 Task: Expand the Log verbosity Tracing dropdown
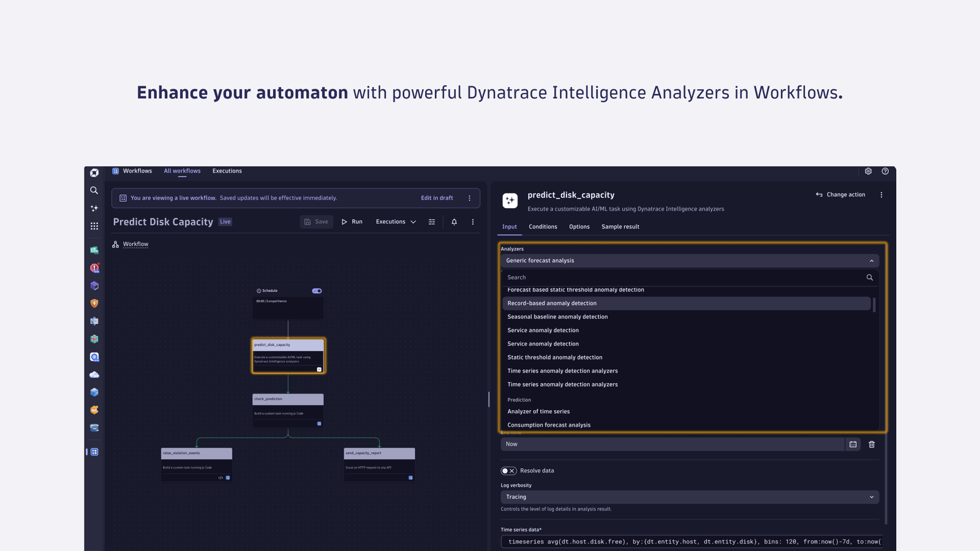pos(690,497)
